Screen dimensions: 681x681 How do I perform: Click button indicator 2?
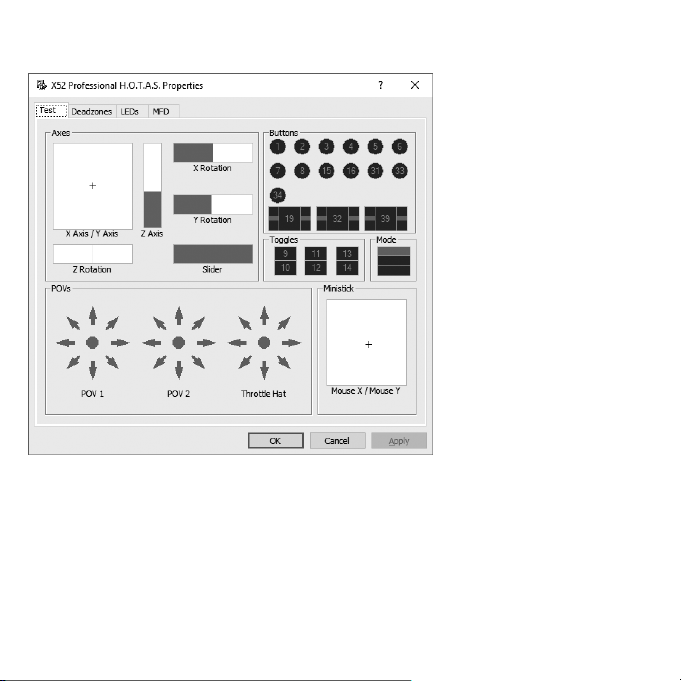coord(302,147)
